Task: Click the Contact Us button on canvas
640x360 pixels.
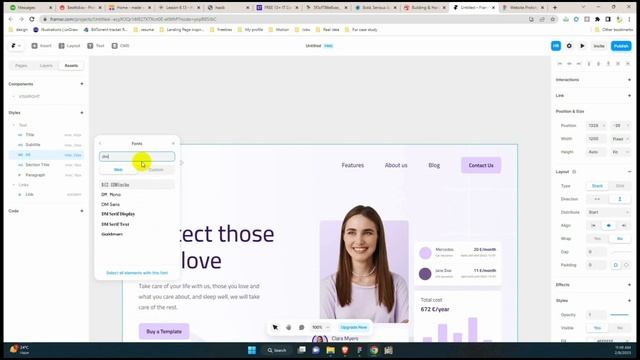Action: point(481,165)
